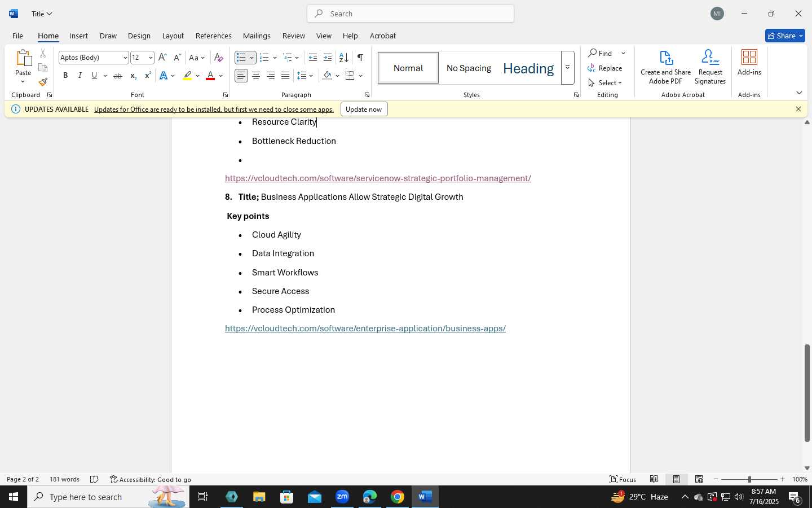812x508 pixels.
Task: Apply the red font color swatch
Action: (210, 76)
